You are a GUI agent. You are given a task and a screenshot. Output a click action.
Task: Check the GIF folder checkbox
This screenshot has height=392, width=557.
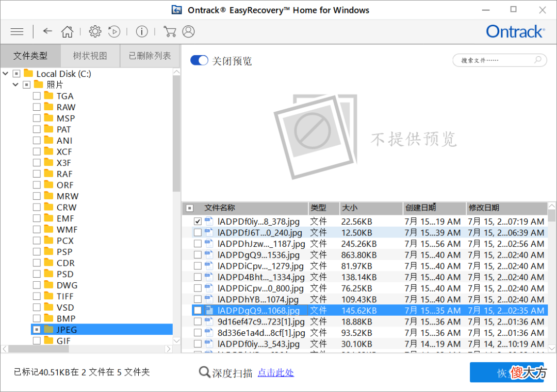37,340
